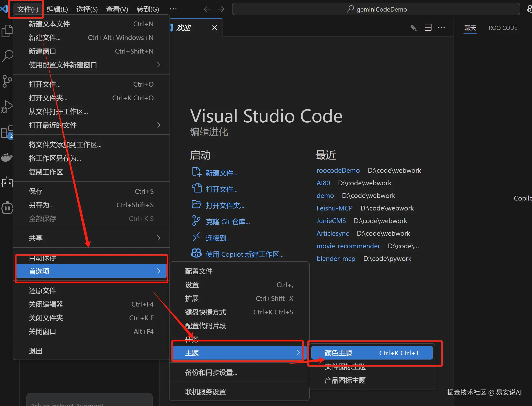
Task: Close the 欢迎 tab
Action: (x=214, y=28)
